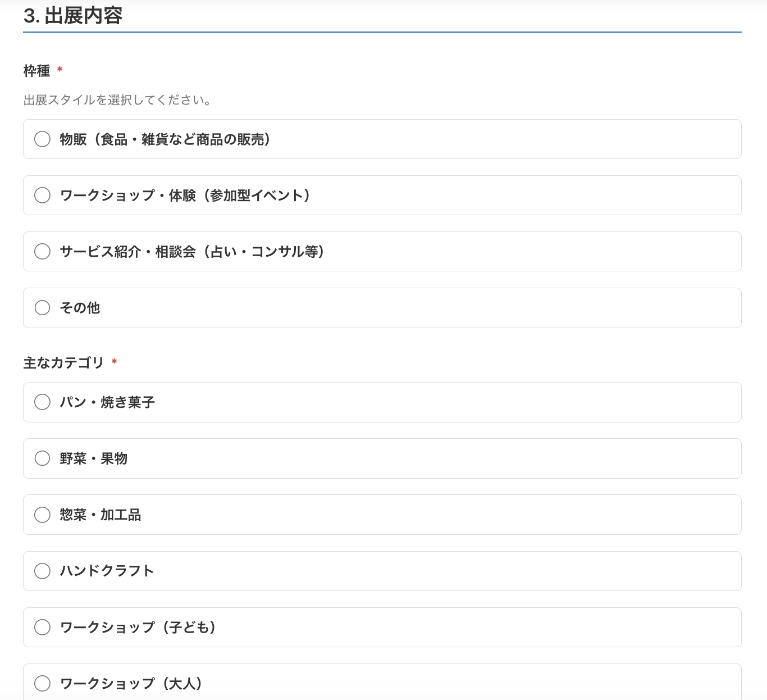Click the ワークショップ・体験（参加型イベント） label text
This screenshot has width=767, height=700.
click(185, 196)
